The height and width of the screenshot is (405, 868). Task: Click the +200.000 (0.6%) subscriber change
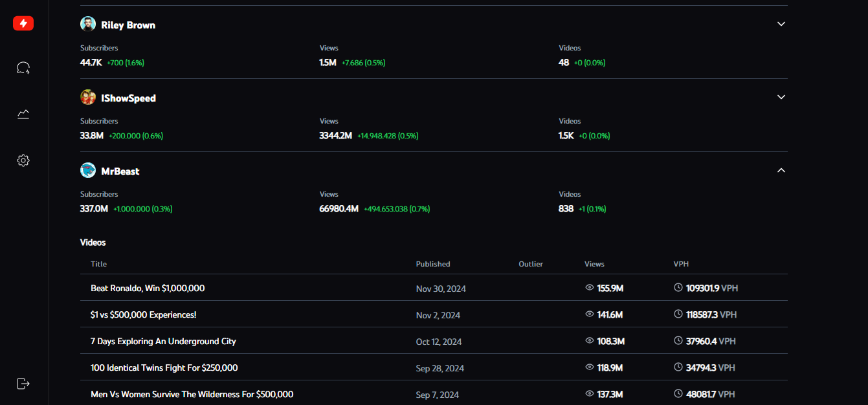136,136
